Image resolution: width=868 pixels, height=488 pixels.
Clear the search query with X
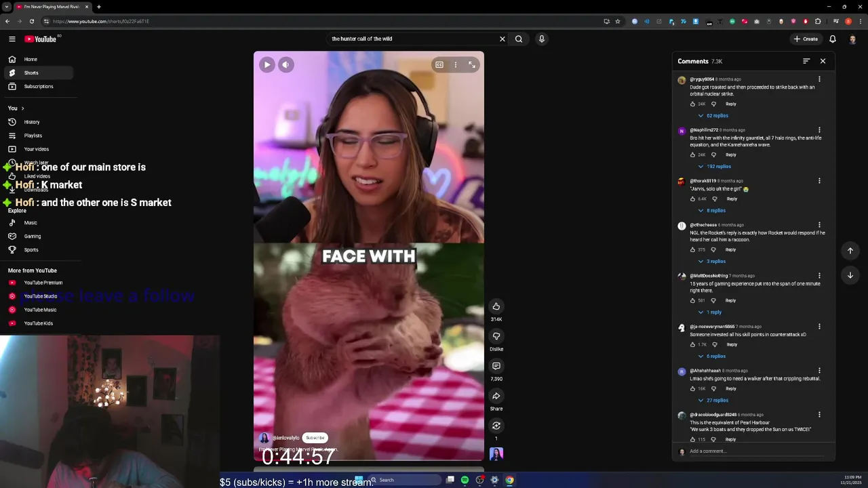click(502, 39)
